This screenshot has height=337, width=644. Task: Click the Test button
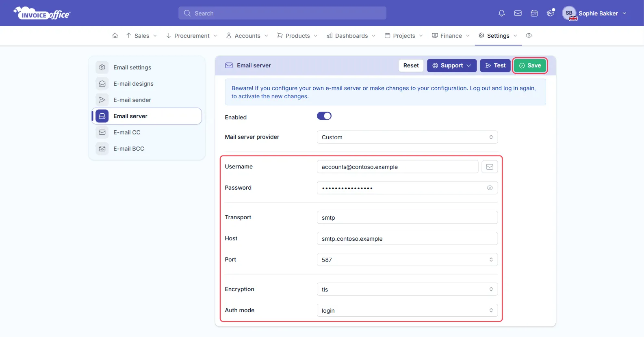(x=495, y=66)
